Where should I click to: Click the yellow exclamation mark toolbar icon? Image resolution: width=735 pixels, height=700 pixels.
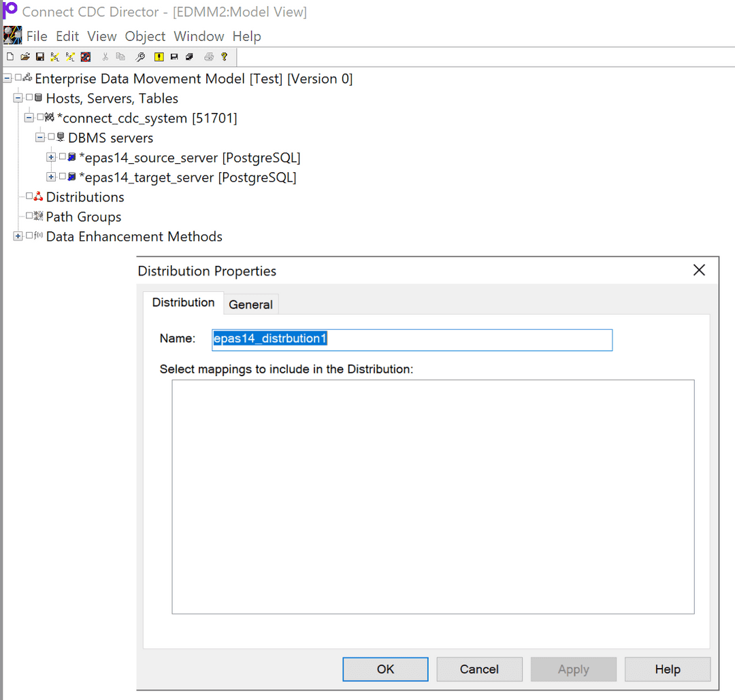point(159,57)
